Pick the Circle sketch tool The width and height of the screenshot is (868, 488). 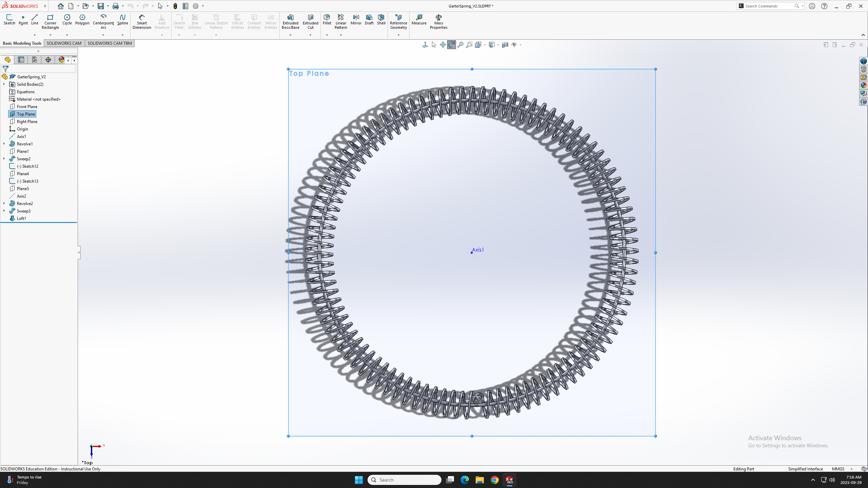67,20
